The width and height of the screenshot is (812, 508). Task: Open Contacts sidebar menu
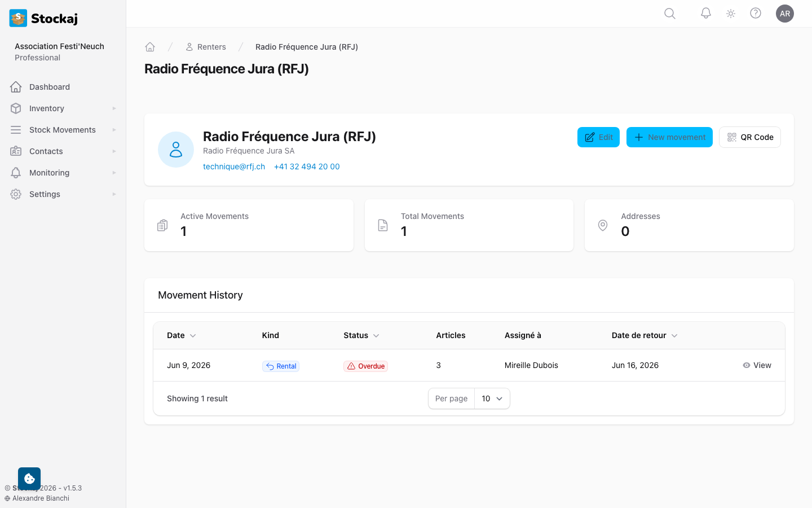click(63, 151)
